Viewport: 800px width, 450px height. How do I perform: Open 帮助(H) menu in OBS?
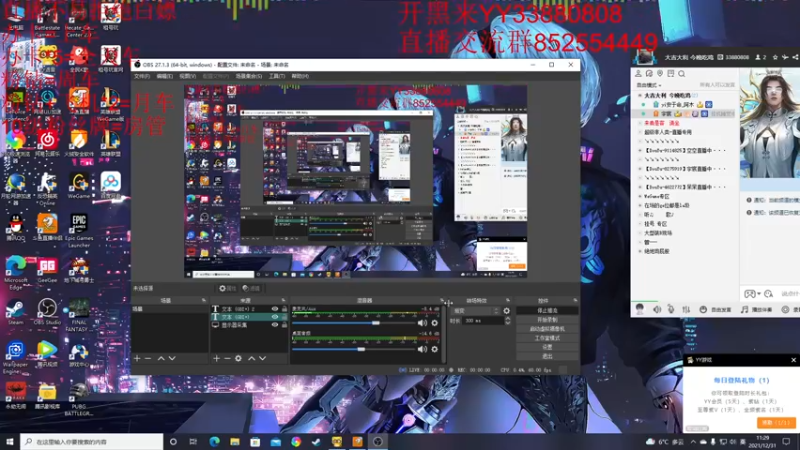[300, 76]
